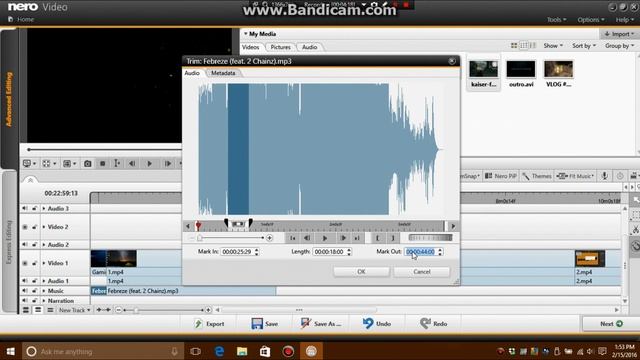Screen dimensions: 640x360
Task: Jump to start in trim dialog
Action: [293, 238]
